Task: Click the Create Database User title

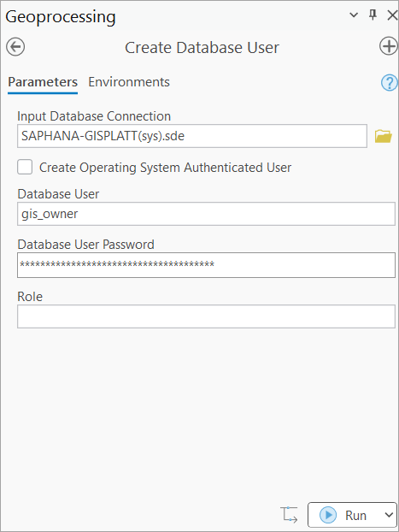Action: 202,48
